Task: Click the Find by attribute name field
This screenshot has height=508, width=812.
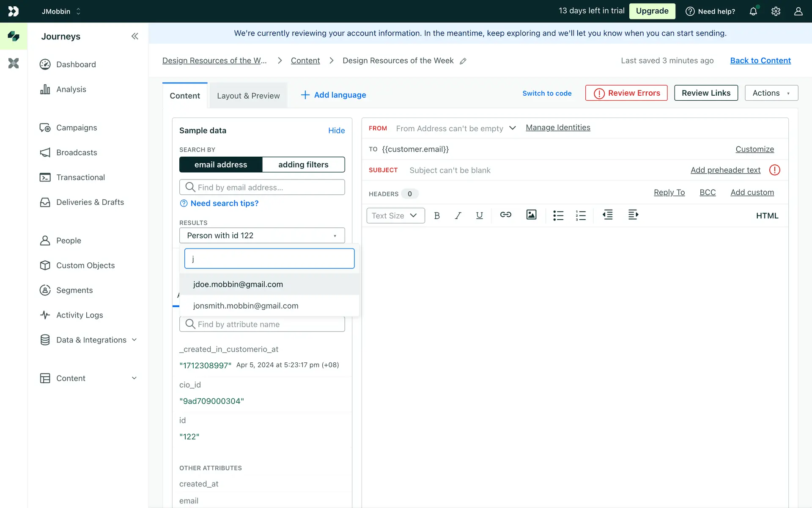Action: click(262, 324)
